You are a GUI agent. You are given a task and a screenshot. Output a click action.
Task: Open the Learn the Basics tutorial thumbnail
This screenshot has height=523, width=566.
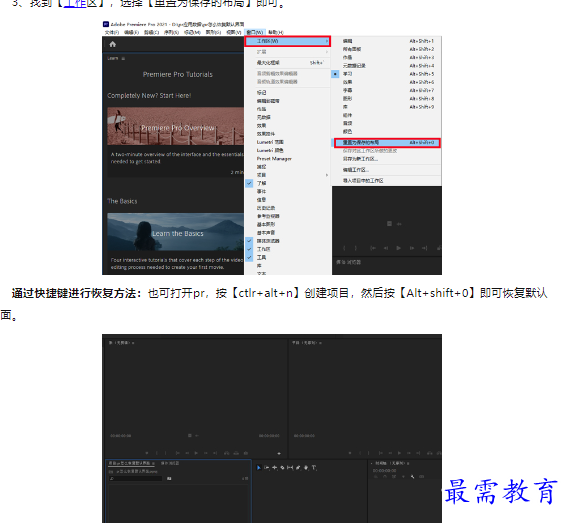click(x=175, y=232)
